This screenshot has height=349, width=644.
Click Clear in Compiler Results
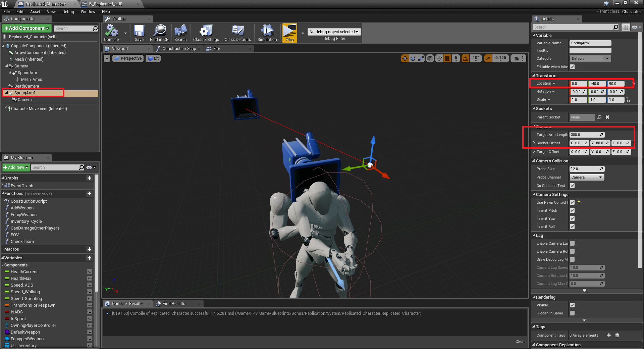(520, 342)
